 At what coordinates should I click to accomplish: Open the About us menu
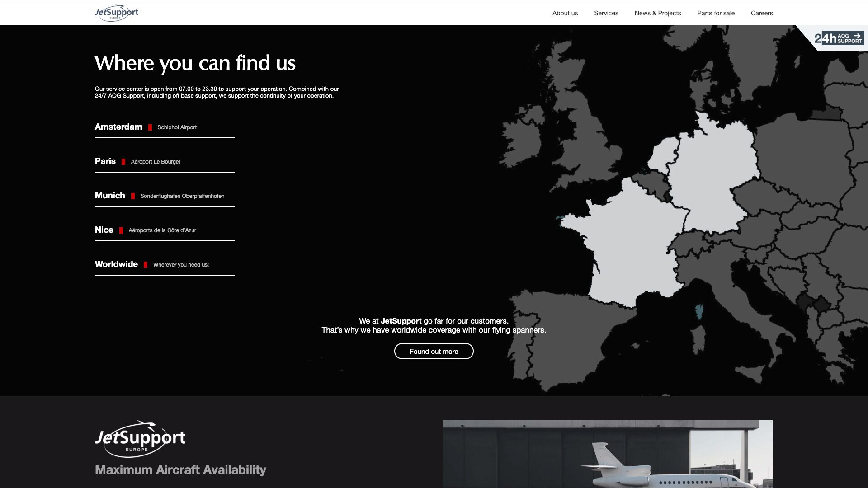point(565,13)
